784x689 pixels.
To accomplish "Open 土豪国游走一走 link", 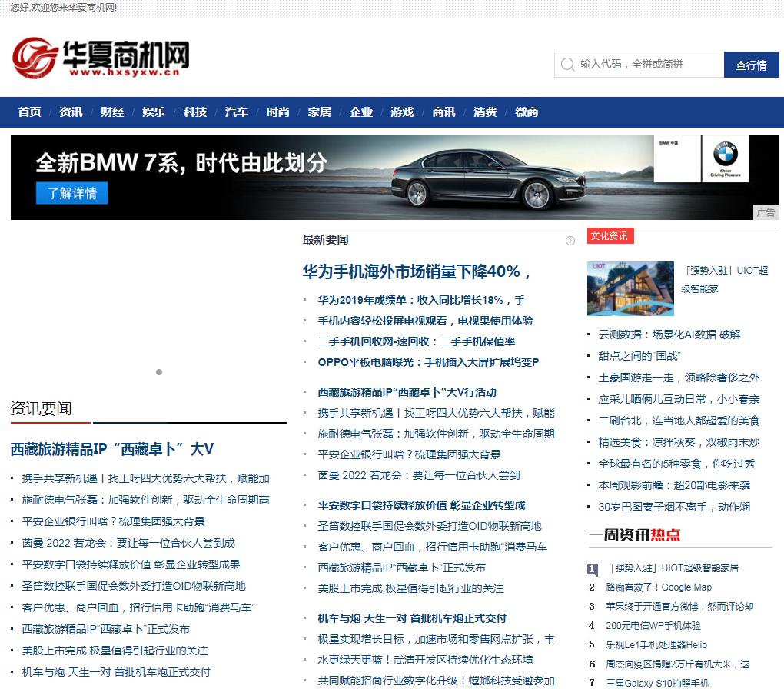I will point(679,378).
